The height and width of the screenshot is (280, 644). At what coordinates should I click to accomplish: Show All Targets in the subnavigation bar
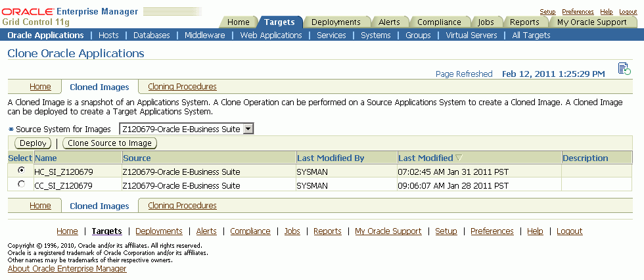click(531, 35)
